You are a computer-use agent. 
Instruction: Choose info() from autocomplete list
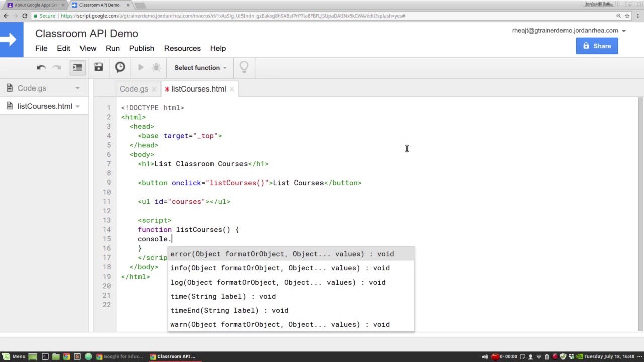point(291,268)
